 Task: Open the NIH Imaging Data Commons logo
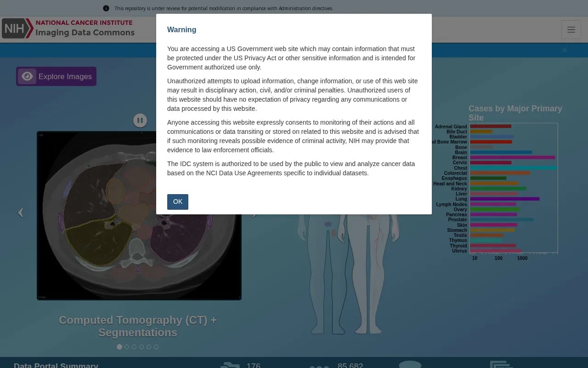point(68,29)
